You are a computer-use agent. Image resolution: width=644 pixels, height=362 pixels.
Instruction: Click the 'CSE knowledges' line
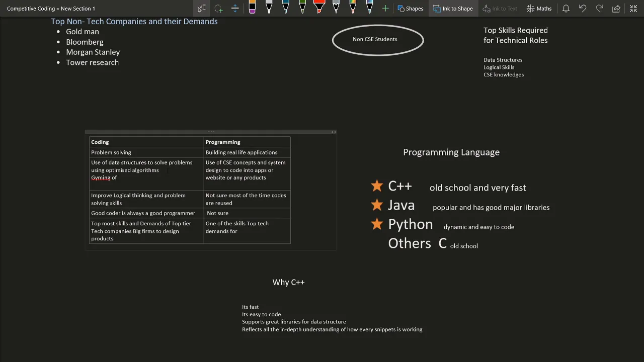pos(504,74)
